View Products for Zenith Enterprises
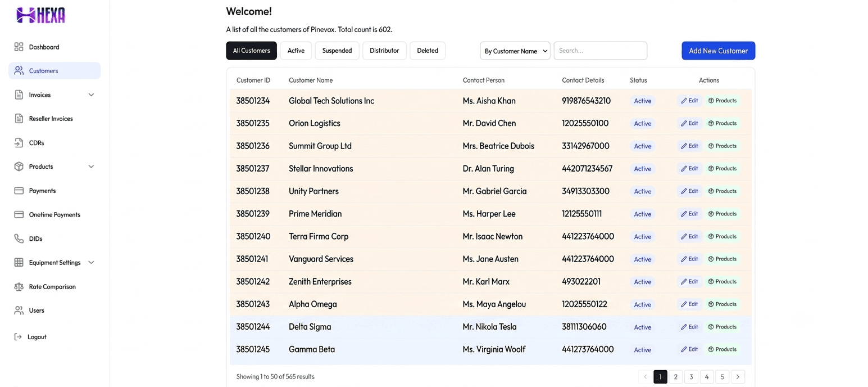This screenshot has height=387, width=868. pyautogui.click(x=722, y=281)
